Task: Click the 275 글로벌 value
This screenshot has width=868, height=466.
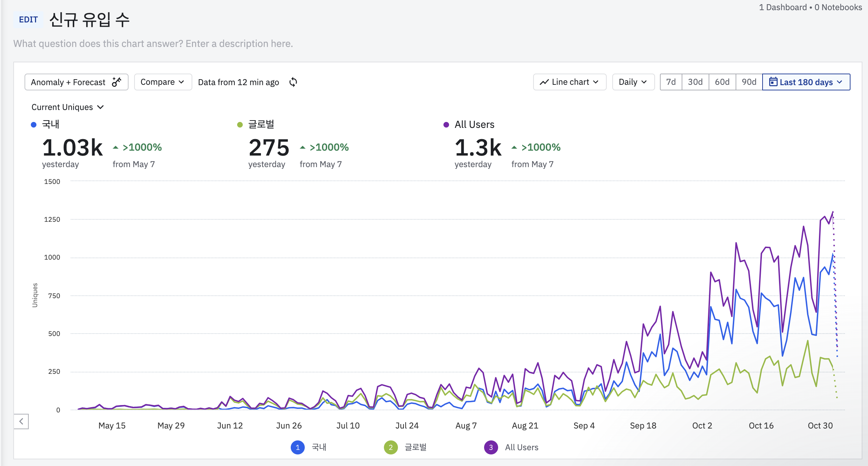Action: (269, 148)
